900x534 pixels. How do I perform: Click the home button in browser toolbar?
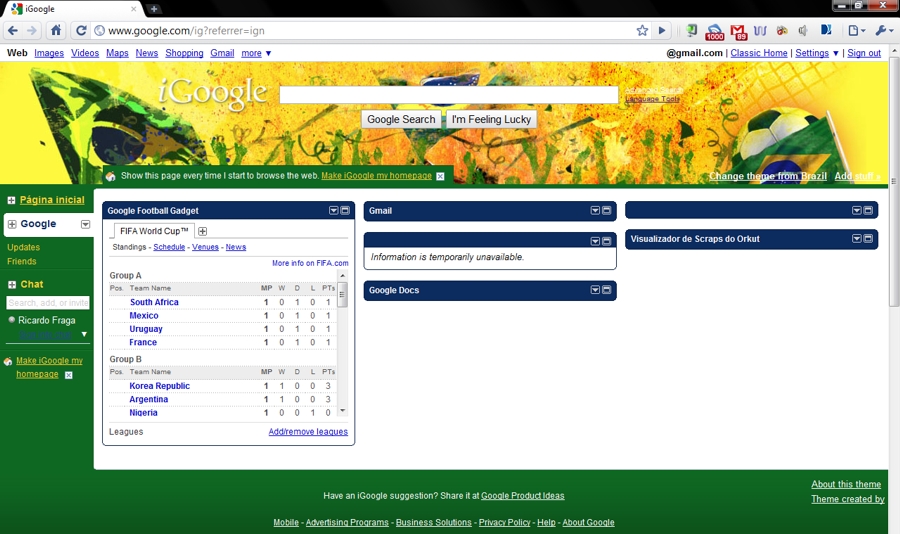tap(56, 31)
